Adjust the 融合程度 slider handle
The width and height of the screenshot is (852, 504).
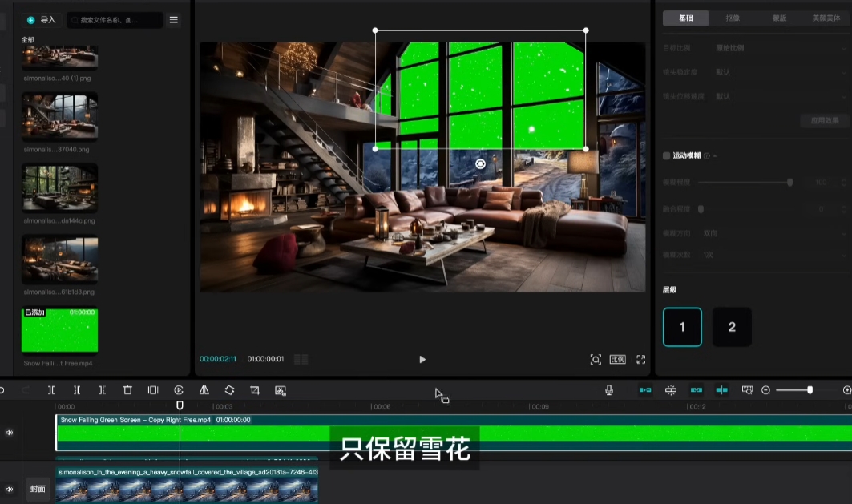click(701, 209)
